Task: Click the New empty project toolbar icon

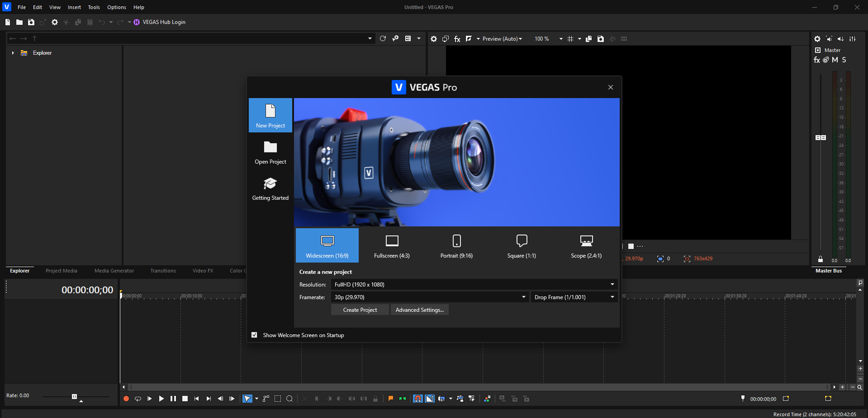Action: point(8,22)
